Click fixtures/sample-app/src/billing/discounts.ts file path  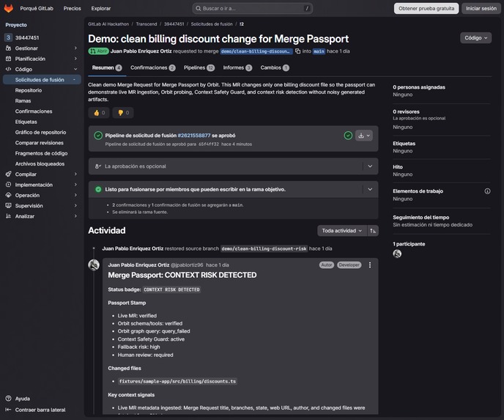[x=177, y=381]
